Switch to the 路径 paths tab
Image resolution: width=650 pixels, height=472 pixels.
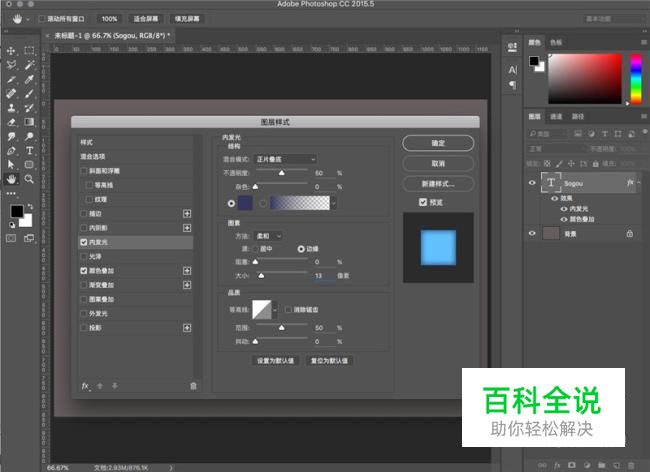(578, 117)
